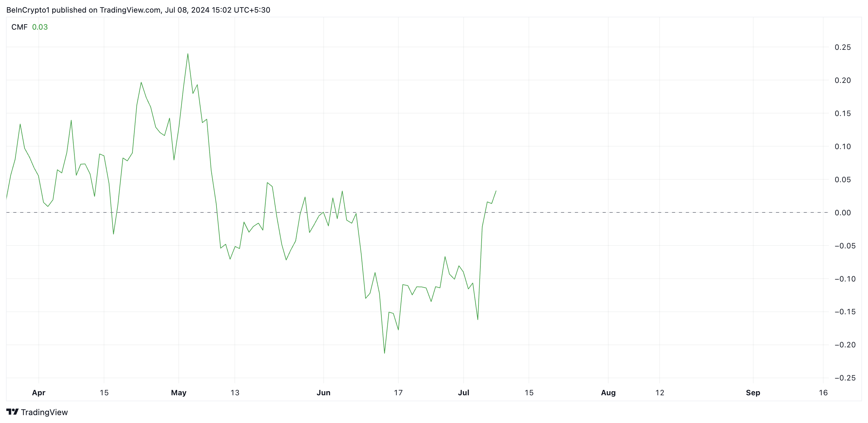Click the BeInCrypto1 published header text
The image size is (868, 423).
coord(138,10)
